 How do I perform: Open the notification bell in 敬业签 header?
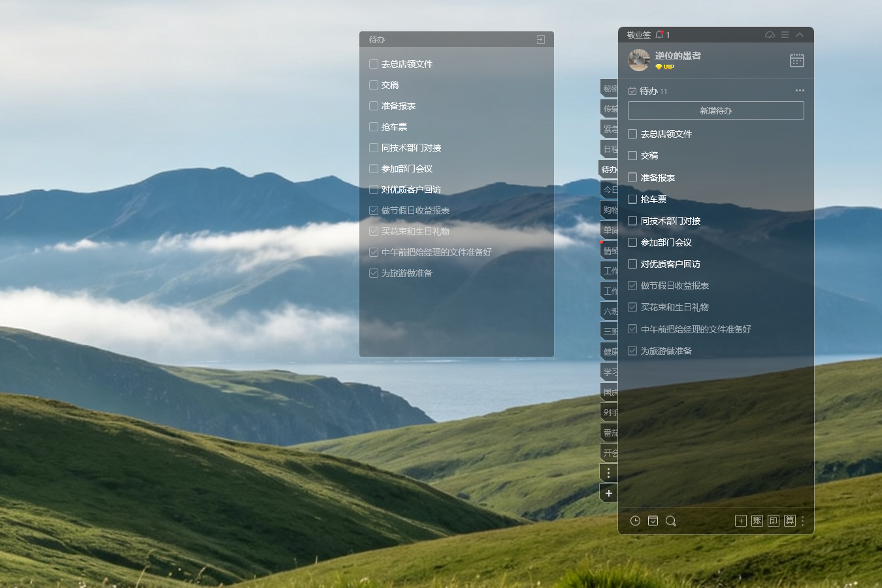pyautogui.click(x=659, y=35)
